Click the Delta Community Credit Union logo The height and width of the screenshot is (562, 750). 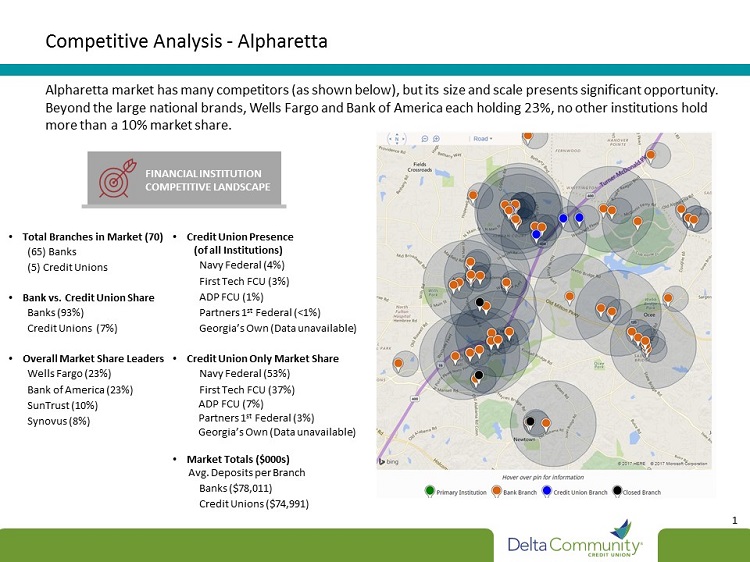click(577, 542)
